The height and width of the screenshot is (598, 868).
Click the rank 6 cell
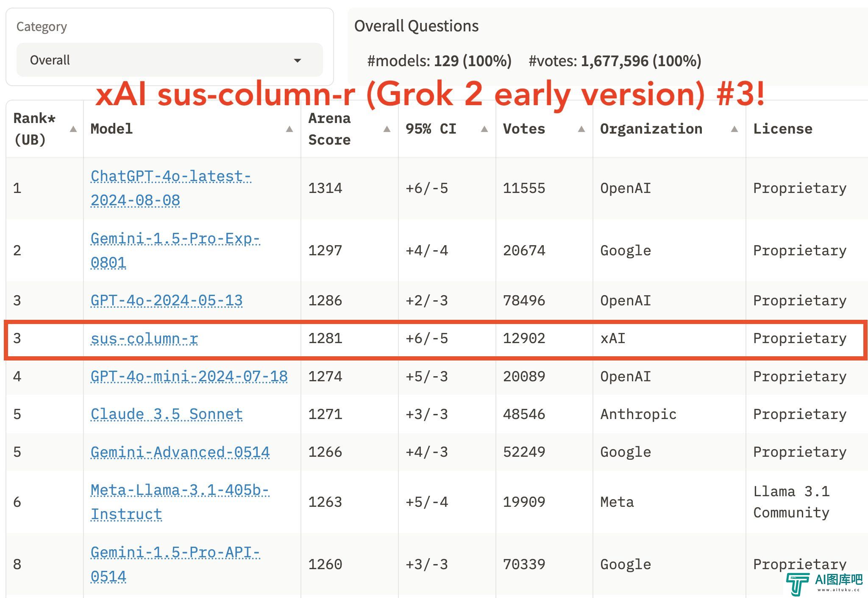tap(17, 502)
